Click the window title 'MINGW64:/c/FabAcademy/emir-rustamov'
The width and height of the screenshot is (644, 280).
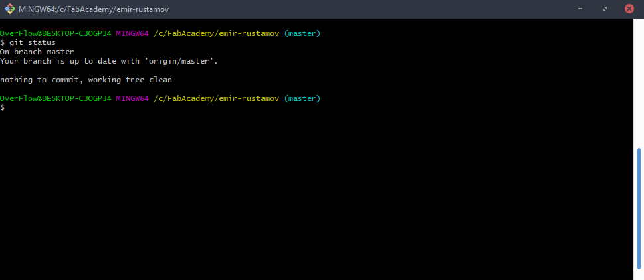pyautogui.click(x=94, y=9)
